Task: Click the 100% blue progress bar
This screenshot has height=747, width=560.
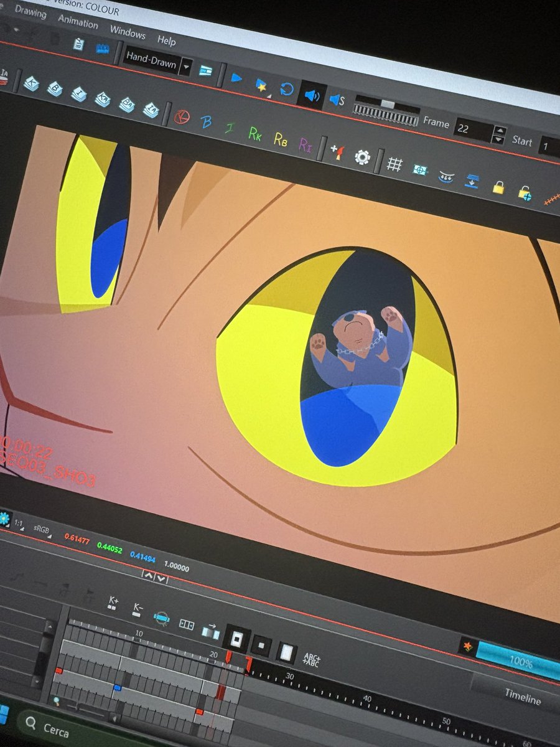Action: (518, 660)
